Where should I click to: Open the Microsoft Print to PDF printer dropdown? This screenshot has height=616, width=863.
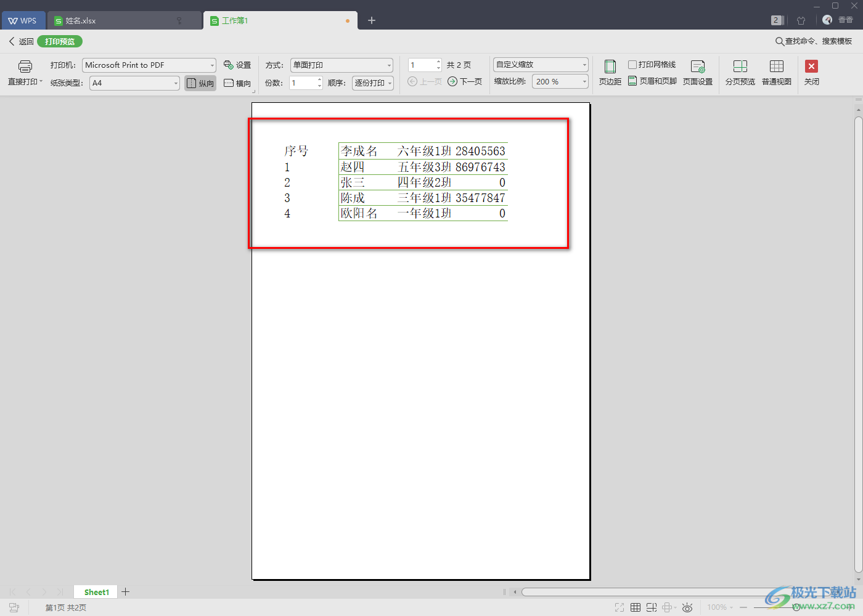[x=149, y=65]
